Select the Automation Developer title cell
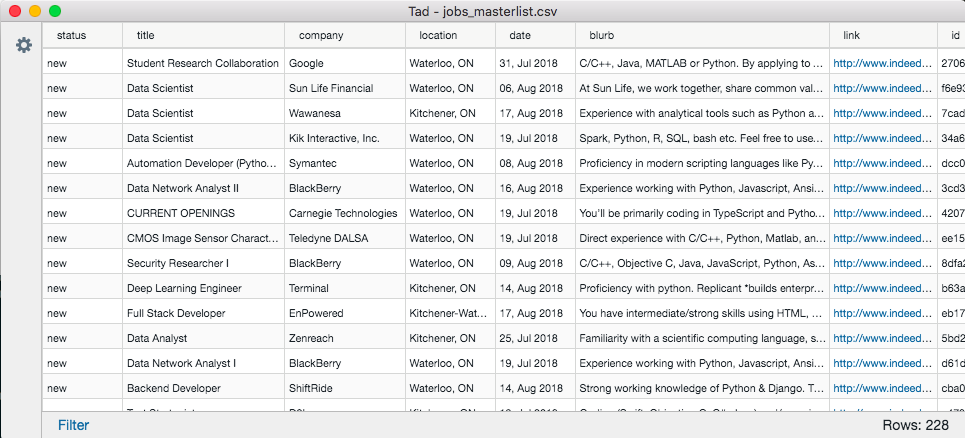965x438 pixels. 203,163
